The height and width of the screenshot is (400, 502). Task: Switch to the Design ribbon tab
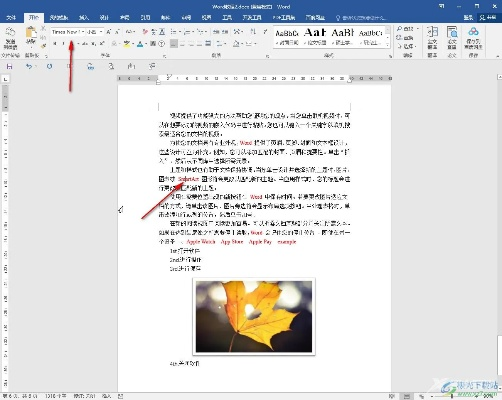[x=104, y=17]
